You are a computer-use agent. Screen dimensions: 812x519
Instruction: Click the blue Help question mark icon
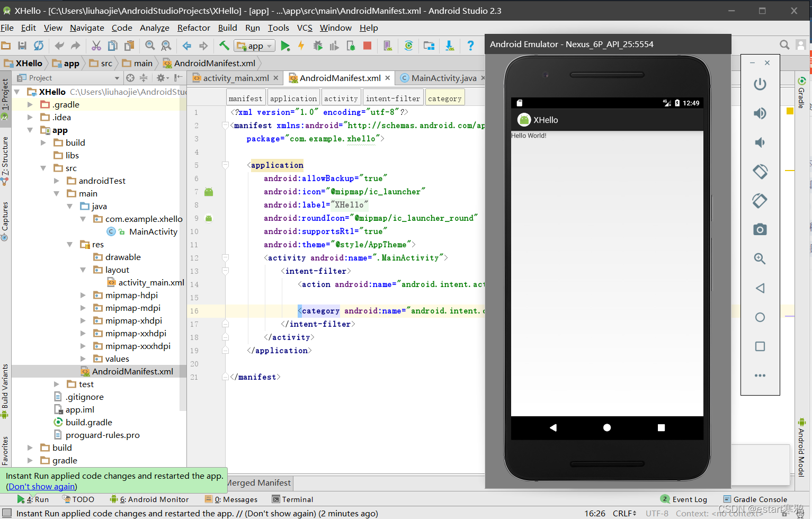pyautogui.click(x=470, y=46)
